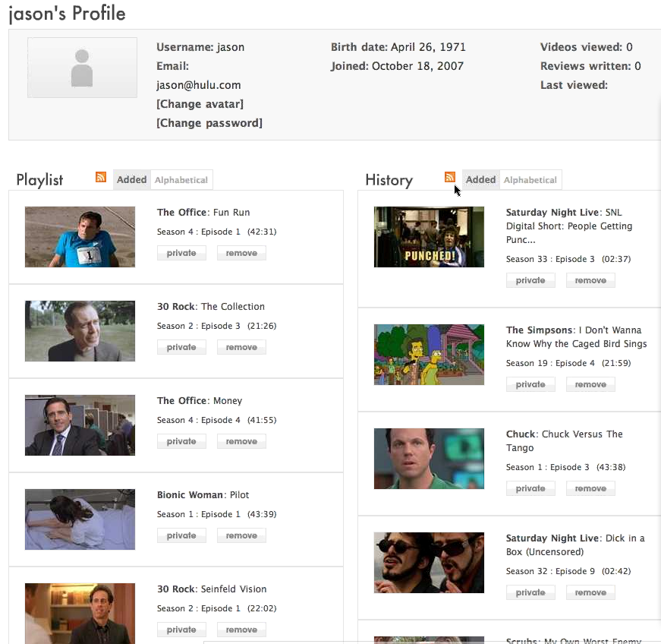Toggle private on Chuck Versus The Tango
661x644 pixels.
click(x=530, y=488)
